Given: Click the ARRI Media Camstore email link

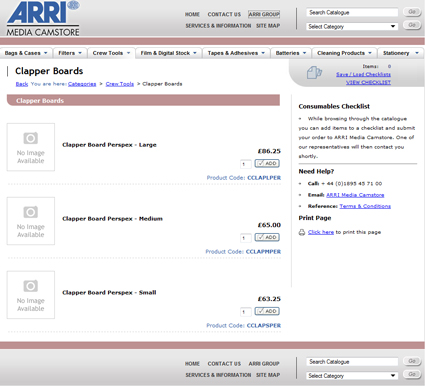Looking at the screenshot, I should [x=355, y=195].
